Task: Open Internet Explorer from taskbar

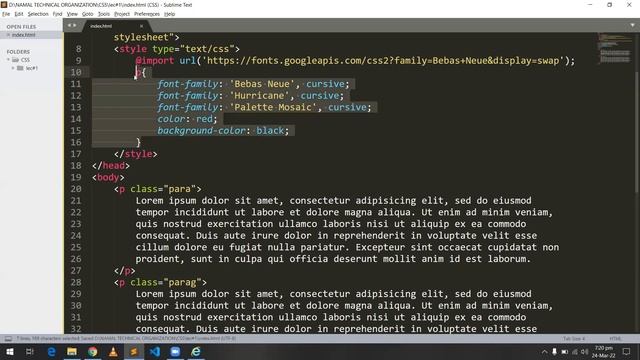Action: click(196, 351)
